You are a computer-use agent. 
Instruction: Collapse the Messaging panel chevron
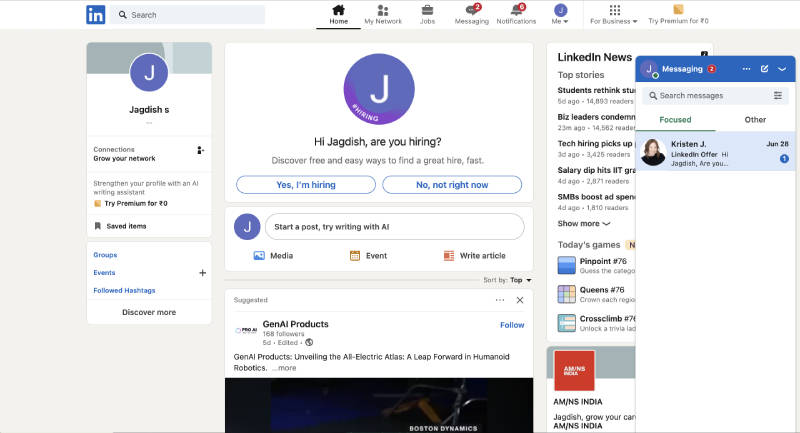click(782, 69)
